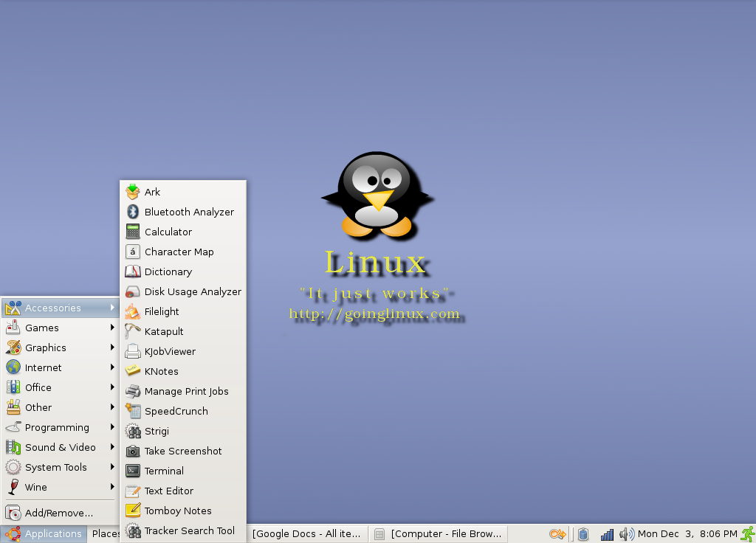The image size is (756, 543).
Task: Click the Strigi binoculars icon
Action: pos(133,431)
